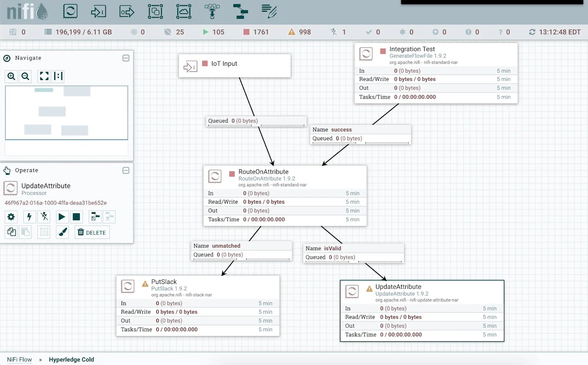Reset the canvas to actual size
588x365 pixels.
(x=58, y=76)
